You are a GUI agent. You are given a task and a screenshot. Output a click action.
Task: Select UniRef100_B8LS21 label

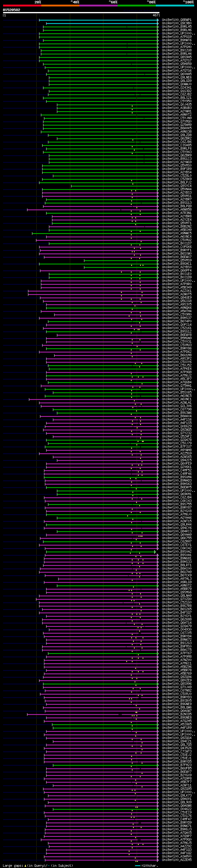(176, 98)
